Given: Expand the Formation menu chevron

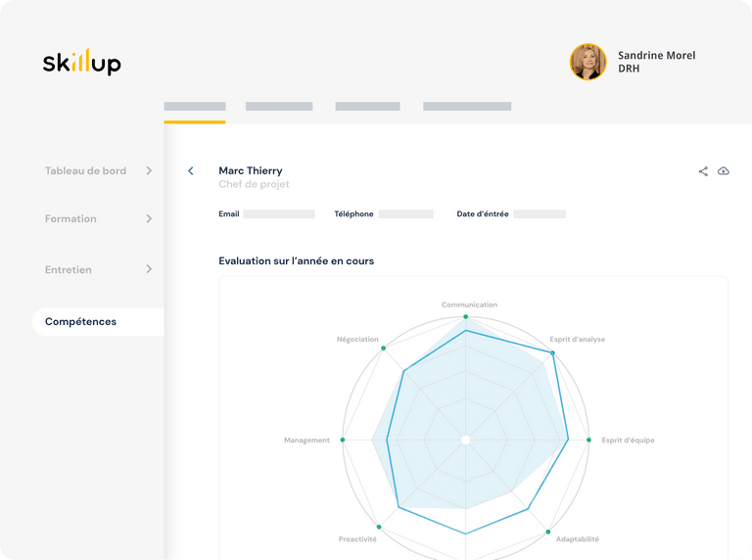Looking at the screenshot, I should [x=149, y=218].
